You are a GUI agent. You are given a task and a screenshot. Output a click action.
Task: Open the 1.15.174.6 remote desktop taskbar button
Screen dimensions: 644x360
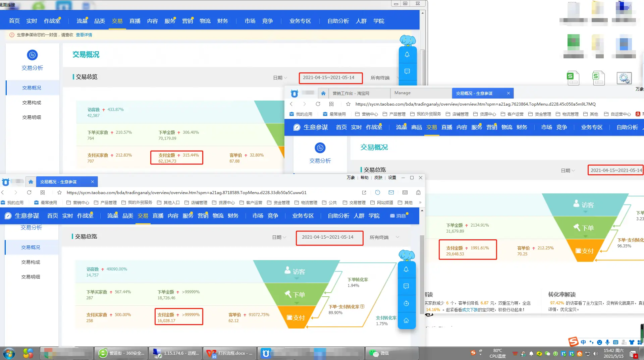point(175,353)
